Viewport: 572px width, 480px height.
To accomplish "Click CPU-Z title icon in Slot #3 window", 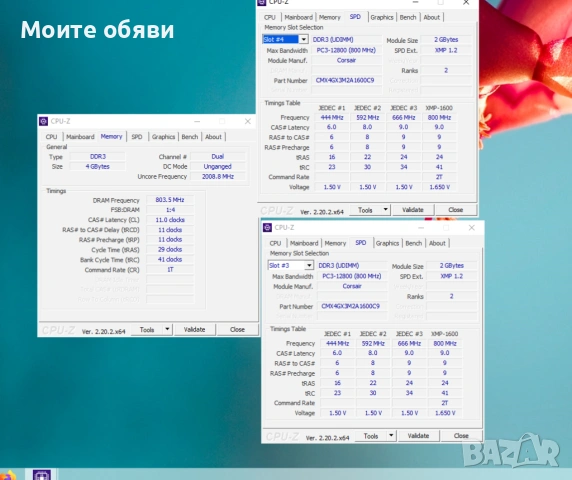I will tap(267, 228).
